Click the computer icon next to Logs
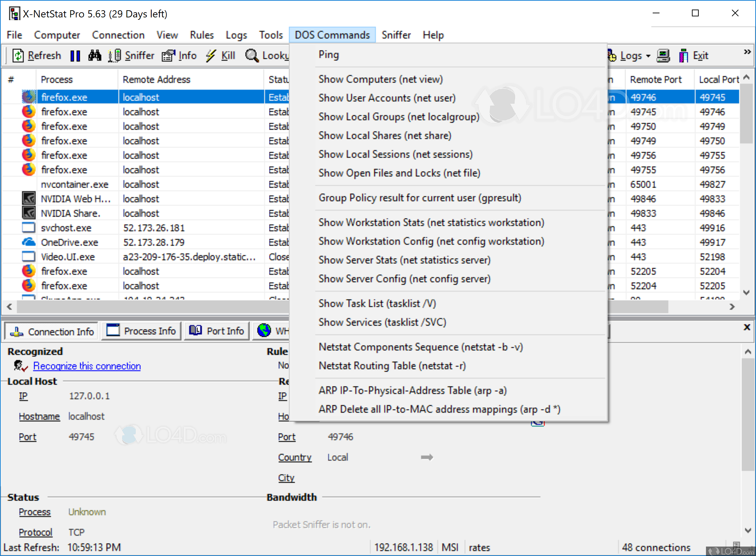Viewport: 756px width, 556px height. coord(663,56)
